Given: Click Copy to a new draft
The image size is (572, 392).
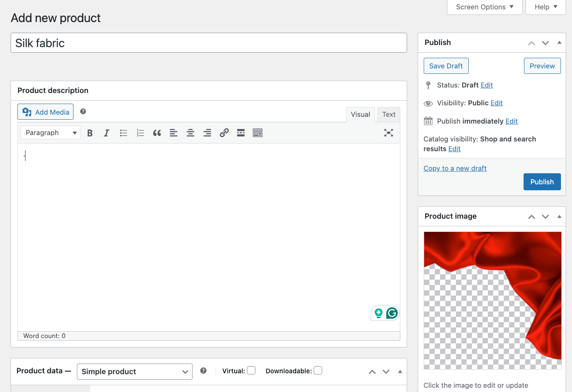Looking at the screenshot, I should pos(455,168).
